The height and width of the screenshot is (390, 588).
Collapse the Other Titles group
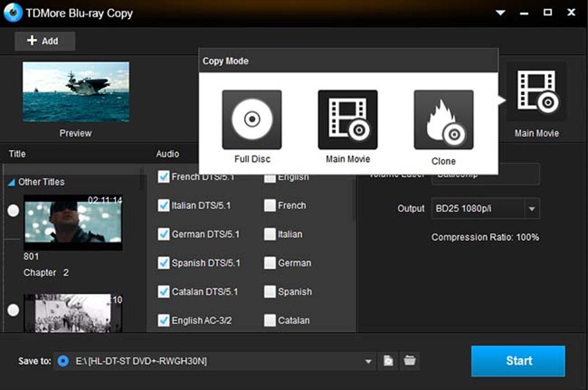(12, 182)
